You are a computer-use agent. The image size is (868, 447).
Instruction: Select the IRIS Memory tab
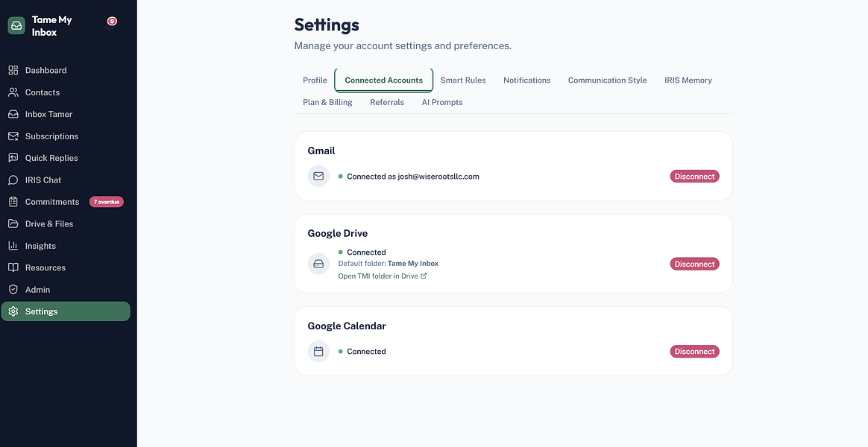(x=688, y=80)
